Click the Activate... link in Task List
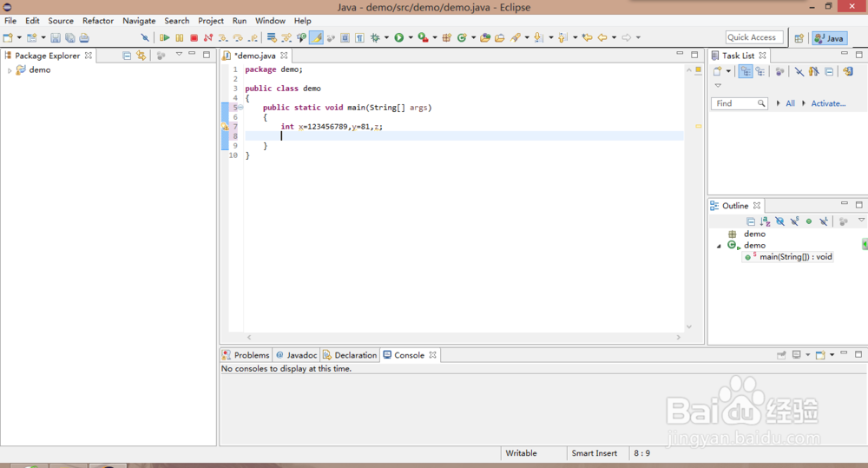The height and width of the screenshot is (468, 868). (x=828, y=103)
